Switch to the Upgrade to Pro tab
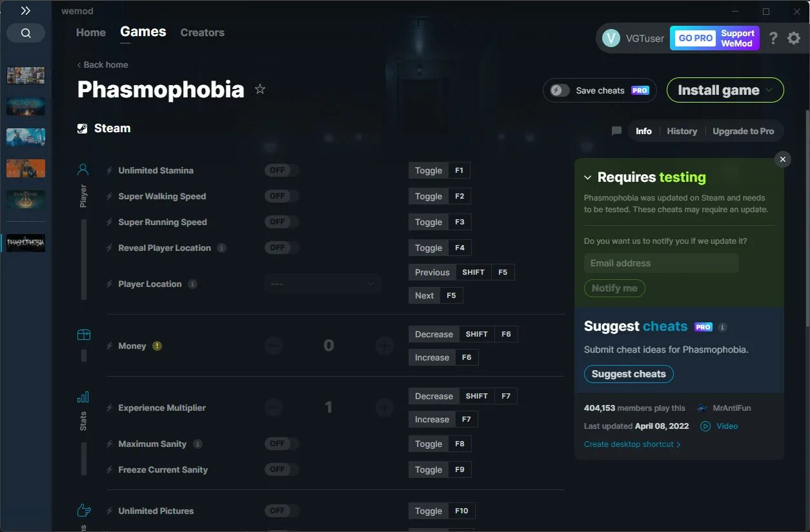The image size is (810, 532). click(x=743, y=131)
